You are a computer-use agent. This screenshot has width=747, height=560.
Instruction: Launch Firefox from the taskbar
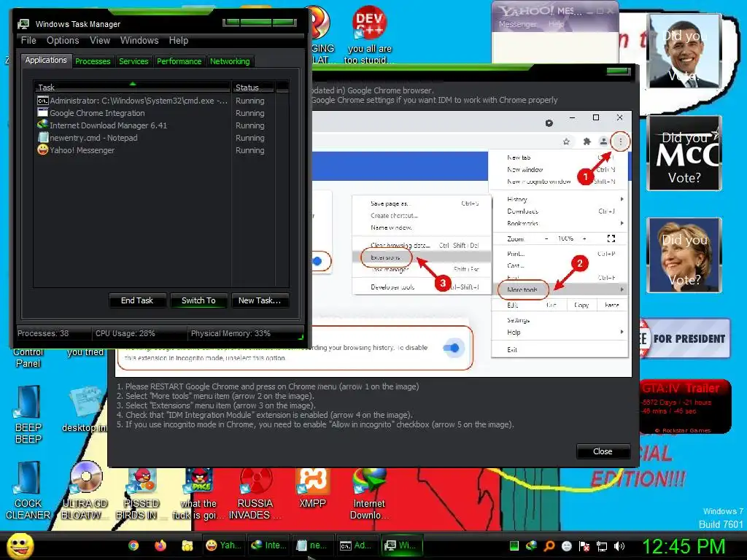pyautogui.click(x=160, y=545)
